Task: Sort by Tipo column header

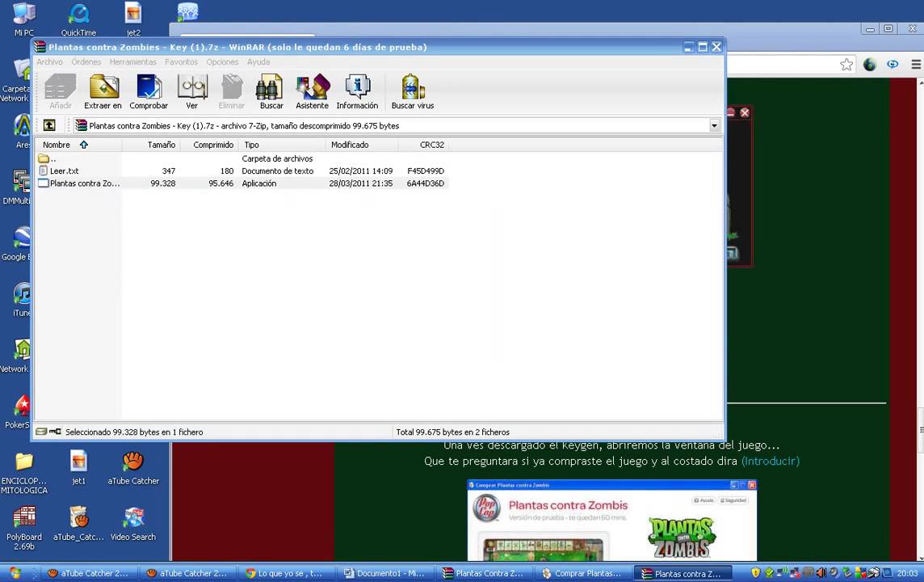Action: [282, 145]
